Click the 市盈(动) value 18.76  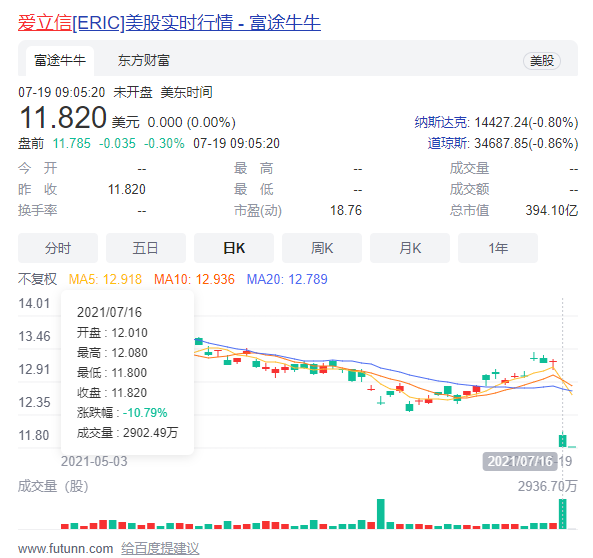click(x=346, y=210)
